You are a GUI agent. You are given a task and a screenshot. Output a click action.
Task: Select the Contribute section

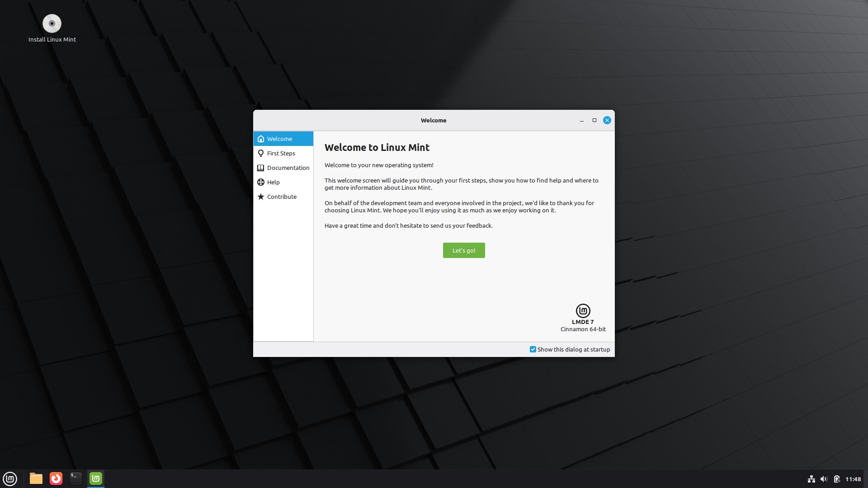[281, 197]
